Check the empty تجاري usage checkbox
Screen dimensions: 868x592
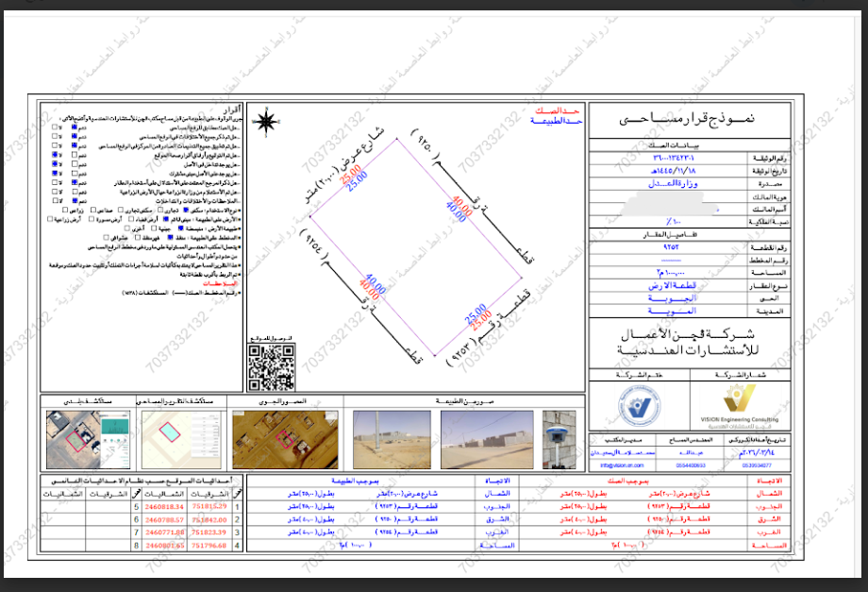[160, 210]
